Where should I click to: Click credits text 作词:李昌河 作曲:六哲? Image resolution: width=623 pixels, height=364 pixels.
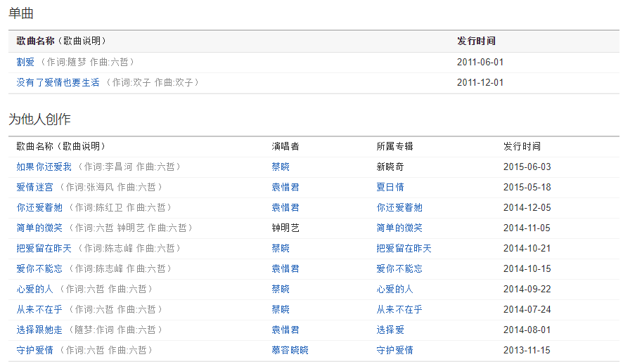tap(129, 167)
